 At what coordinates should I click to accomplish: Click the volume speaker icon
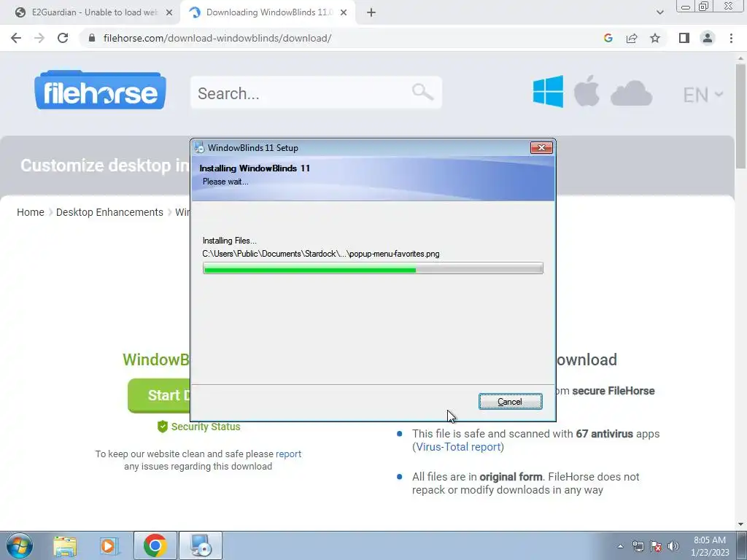[673, 546]
